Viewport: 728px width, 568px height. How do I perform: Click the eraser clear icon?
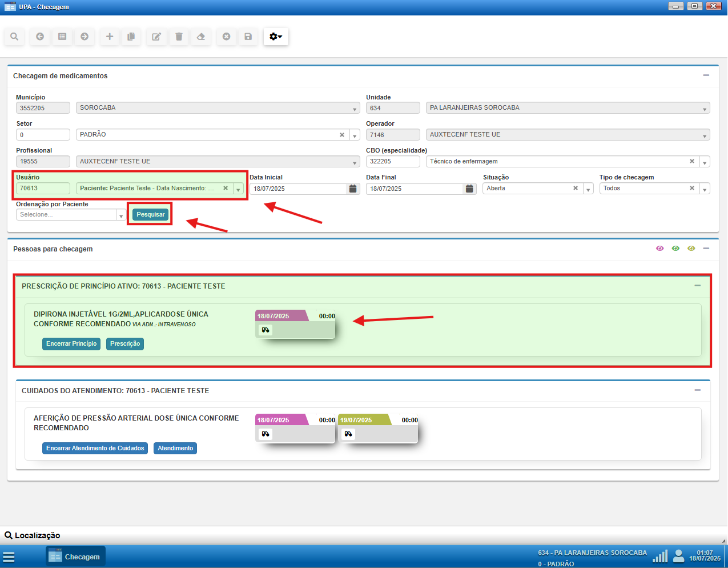tap(201, 37)
